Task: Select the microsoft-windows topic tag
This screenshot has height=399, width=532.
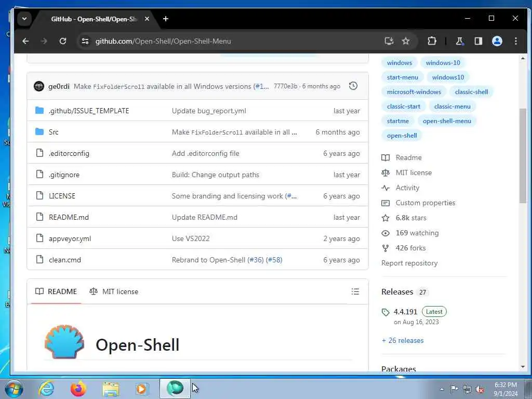Action: (x=414, y=92)
